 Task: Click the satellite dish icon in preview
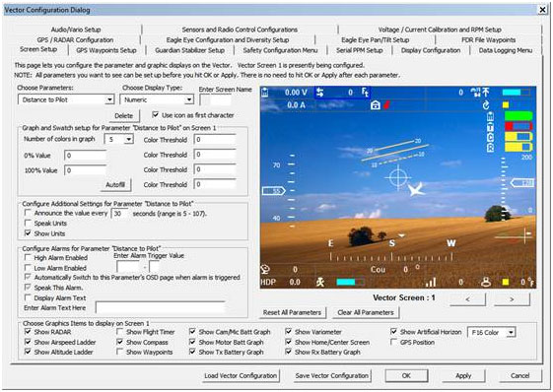[x=265, y=269]
